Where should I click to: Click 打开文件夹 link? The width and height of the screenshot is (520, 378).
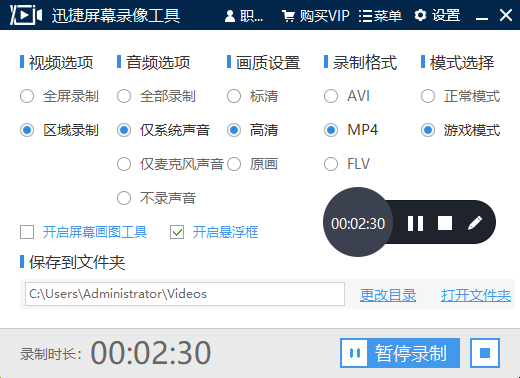coord(476,295)
